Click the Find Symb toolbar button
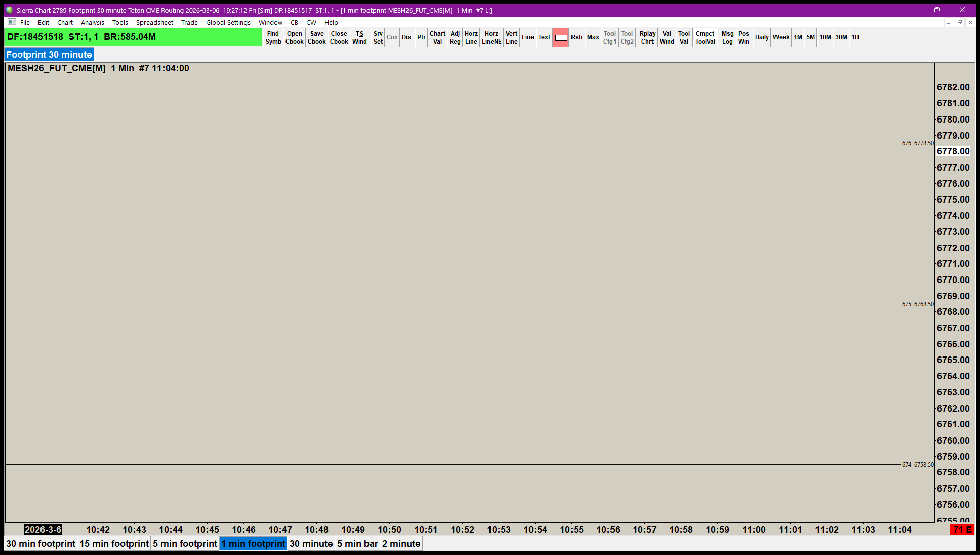This screenshot has width=980, height=555. tap(273, 37)
